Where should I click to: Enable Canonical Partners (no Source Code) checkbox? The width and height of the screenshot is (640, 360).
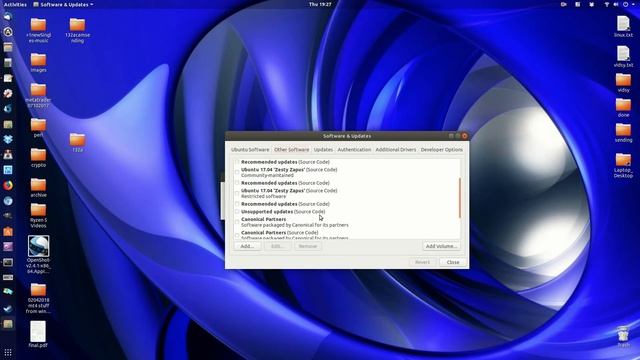(x=237, y=222)
